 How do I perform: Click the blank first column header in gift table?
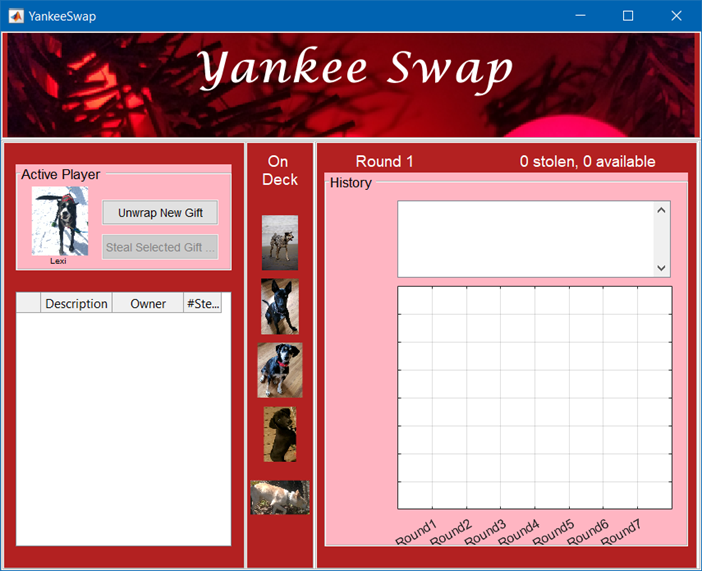(29, 304)
